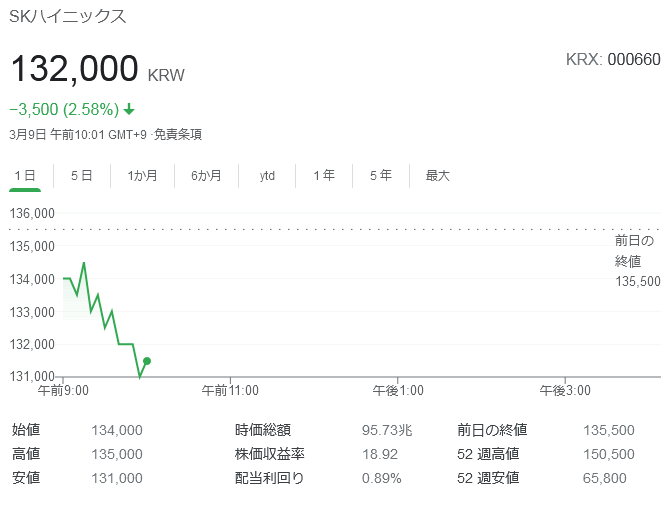Click the 前日の終値 label on the chart
Image resolution: width=668 pixels, height=506 pixels.
634,250
